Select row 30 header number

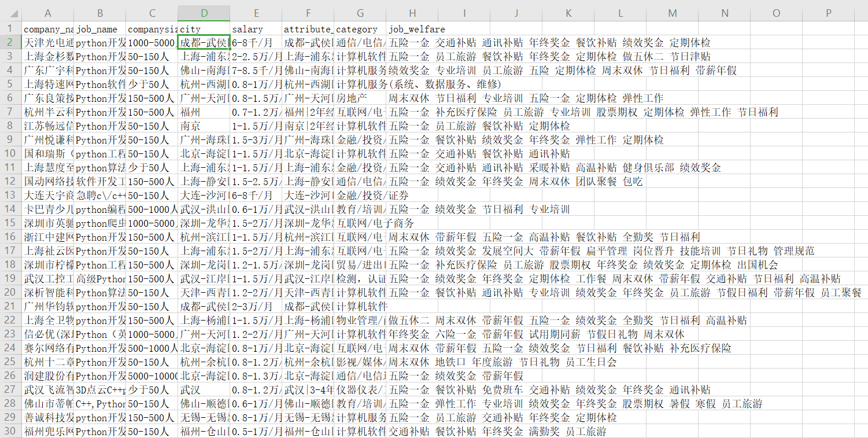point(10,432)
